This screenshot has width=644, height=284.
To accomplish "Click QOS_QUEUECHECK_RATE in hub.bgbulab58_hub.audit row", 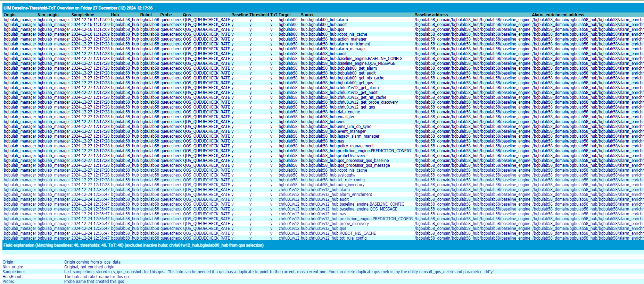I will (206, 54).
